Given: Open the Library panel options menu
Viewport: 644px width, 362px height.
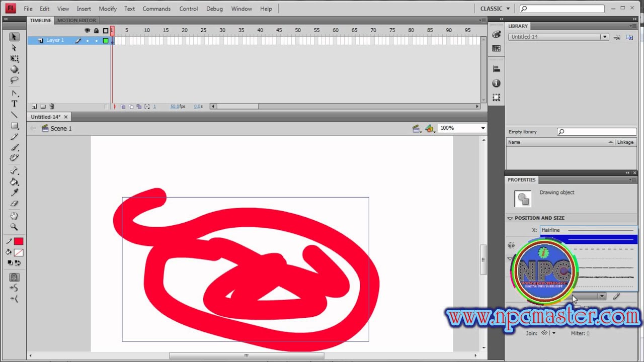Looking at the screenshot, I should click(x=631, y=26).
